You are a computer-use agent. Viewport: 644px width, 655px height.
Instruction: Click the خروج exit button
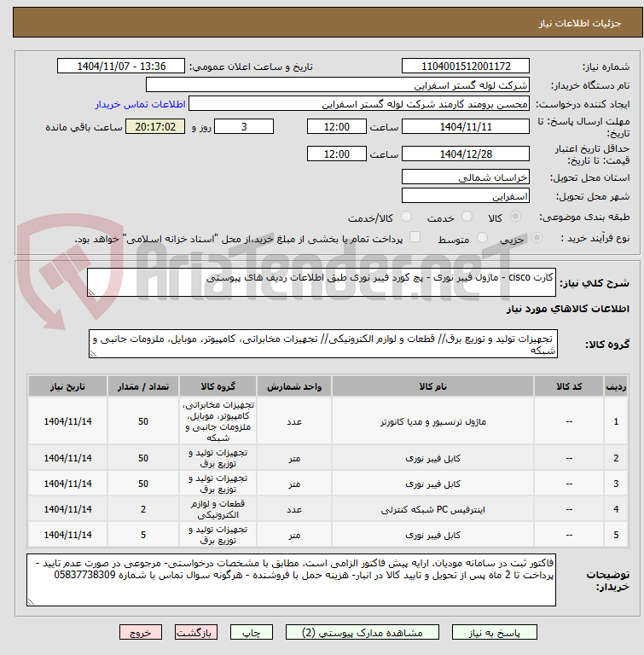click(141, 633)
